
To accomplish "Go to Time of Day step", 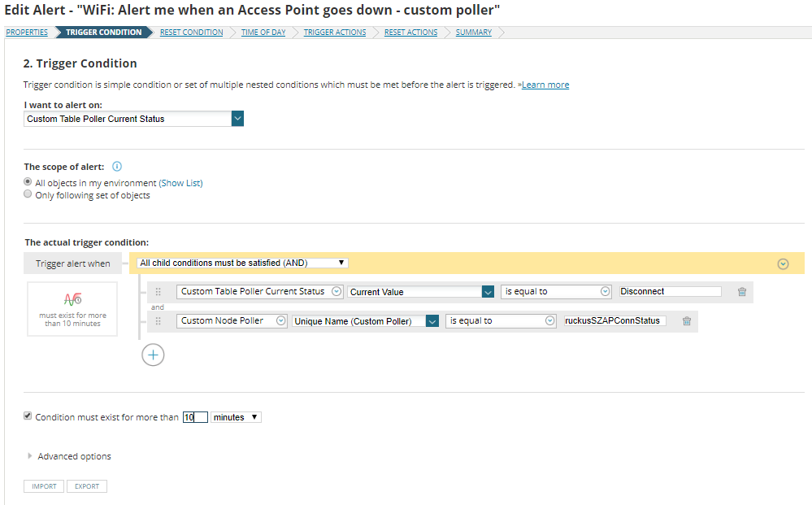I will coord(263,32).
